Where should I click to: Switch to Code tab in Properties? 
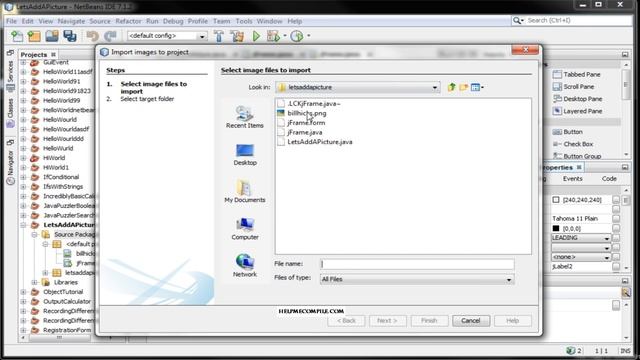609,179
